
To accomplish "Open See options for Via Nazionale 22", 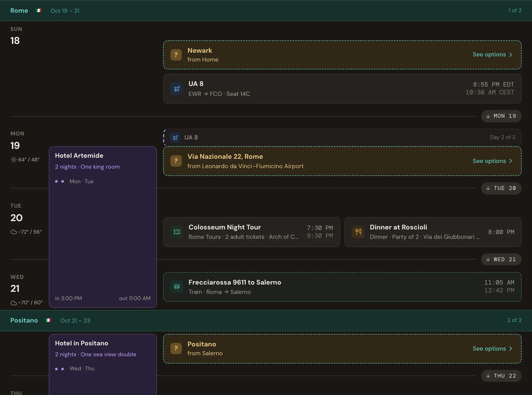I will [492, 161].
